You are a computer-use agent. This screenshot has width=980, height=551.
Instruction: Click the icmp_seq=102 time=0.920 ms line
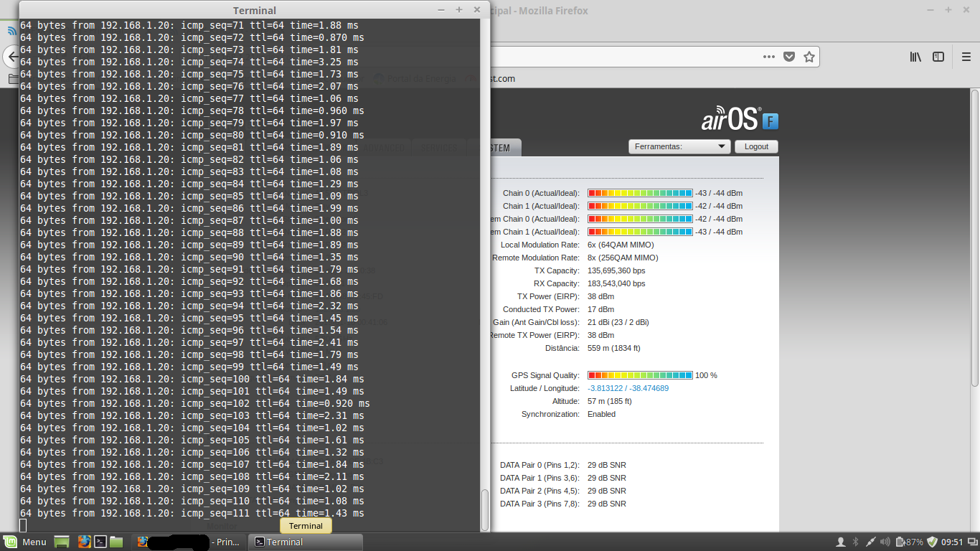click(x=194, y=403)
